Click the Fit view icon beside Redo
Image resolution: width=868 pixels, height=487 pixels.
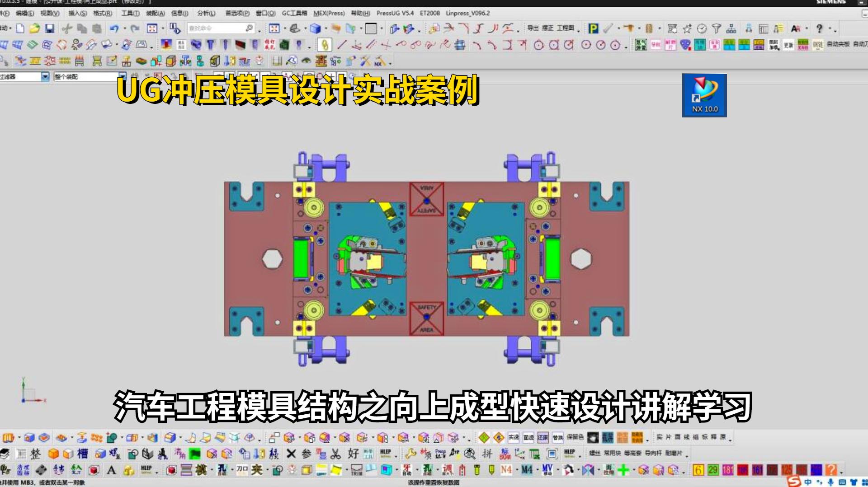coord(152,29)
